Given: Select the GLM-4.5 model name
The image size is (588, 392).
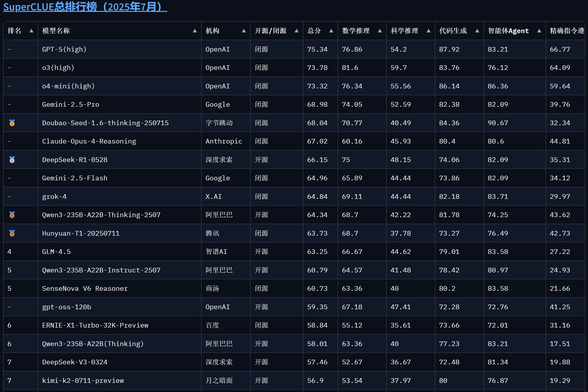Looking at the screenshot, I should pos(56,252).
